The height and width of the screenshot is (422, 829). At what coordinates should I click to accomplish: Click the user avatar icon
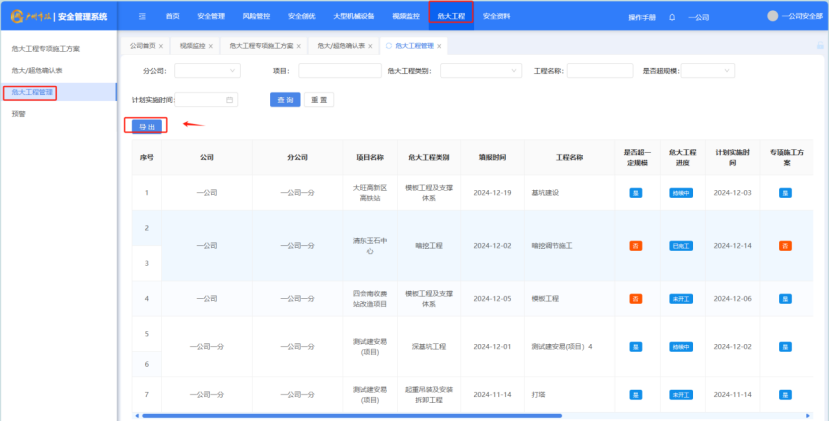[772, 16]
